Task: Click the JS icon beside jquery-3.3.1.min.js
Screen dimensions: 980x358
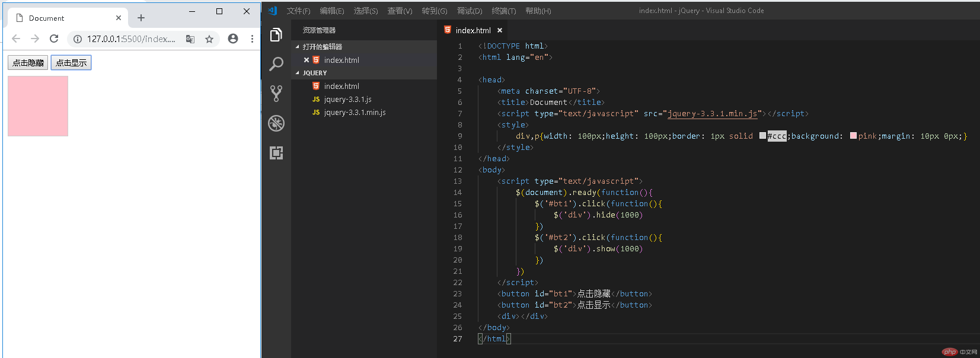Action: tap(316, 113)
